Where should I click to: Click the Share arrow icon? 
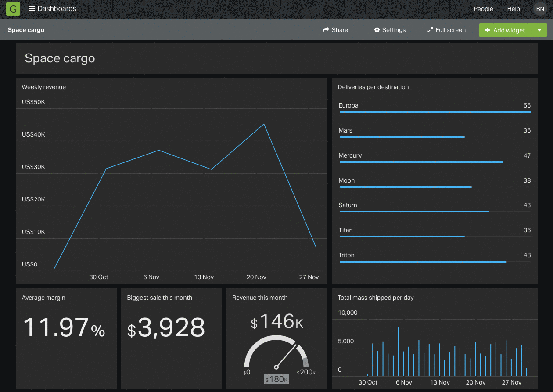coord(326,30)
